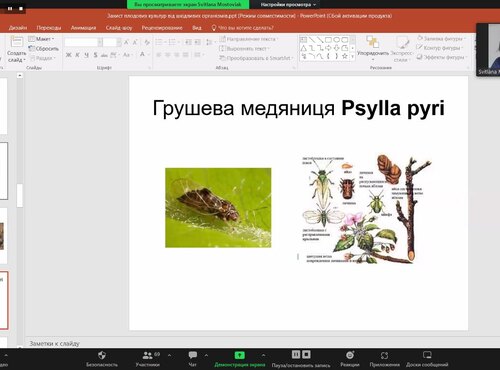The image size is (500, 370).
Task: Align text right
Action: [177, 55]
